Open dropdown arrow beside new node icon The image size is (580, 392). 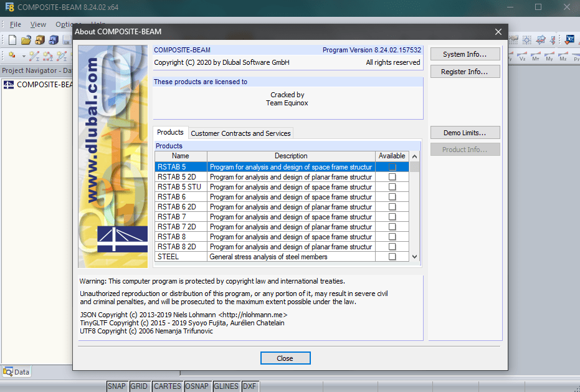[24, 56]
